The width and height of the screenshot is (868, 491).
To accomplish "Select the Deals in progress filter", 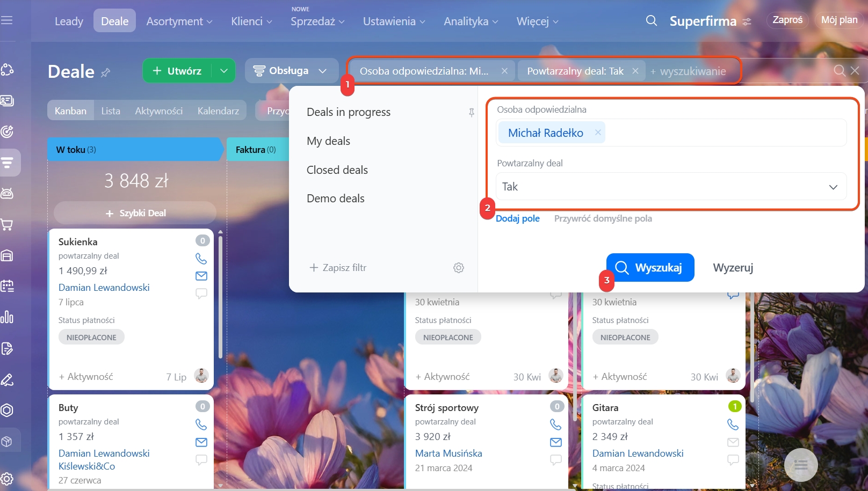I will click(348, 112).
